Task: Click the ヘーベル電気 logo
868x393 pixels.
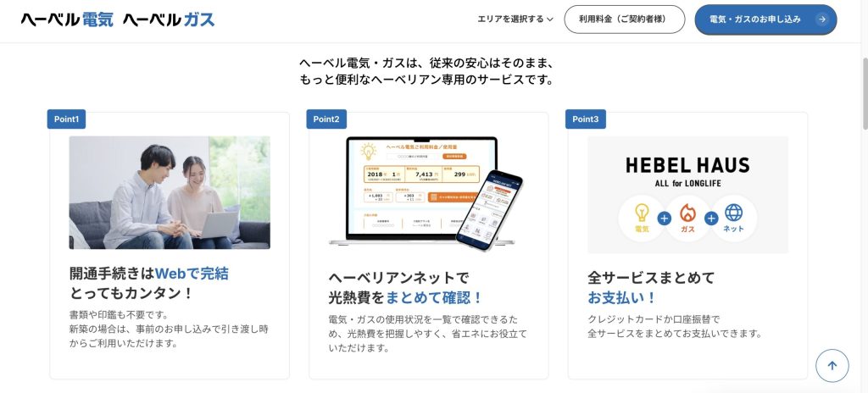Action: point(67,20)
